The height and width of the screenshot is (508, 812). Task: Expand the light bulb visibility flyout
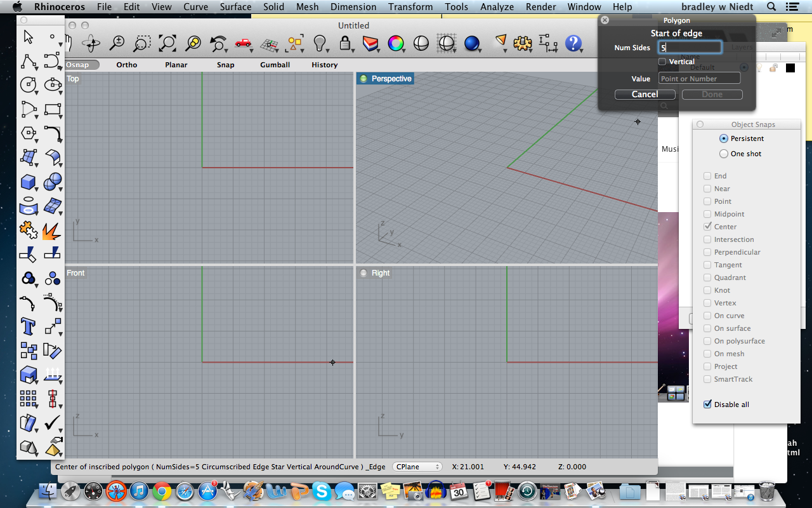click(328, 51)
